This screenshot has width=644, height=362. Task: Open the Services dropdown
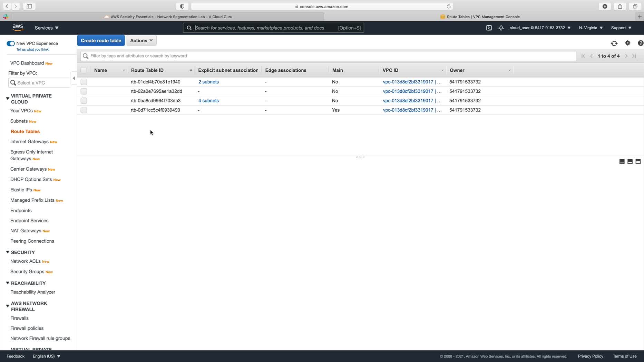[x=47, y=28]
